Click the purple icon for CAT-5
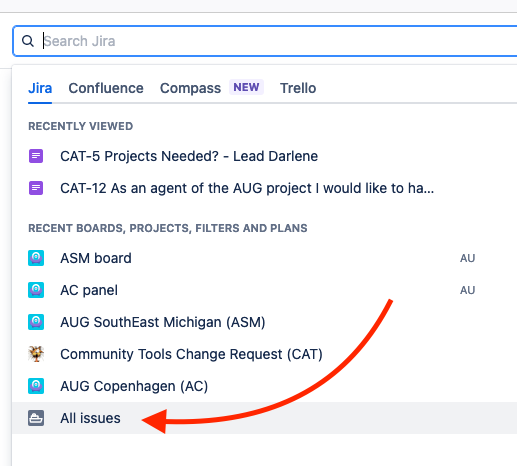This screenshot has width=517, height=466. click(36, 156)
